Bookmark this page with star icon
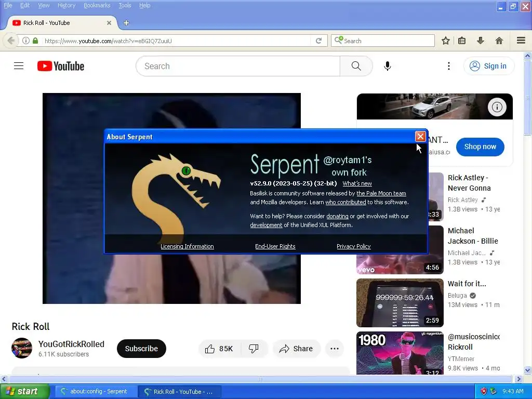This screenshot has width=532, height=399. [x=445, y=41]
